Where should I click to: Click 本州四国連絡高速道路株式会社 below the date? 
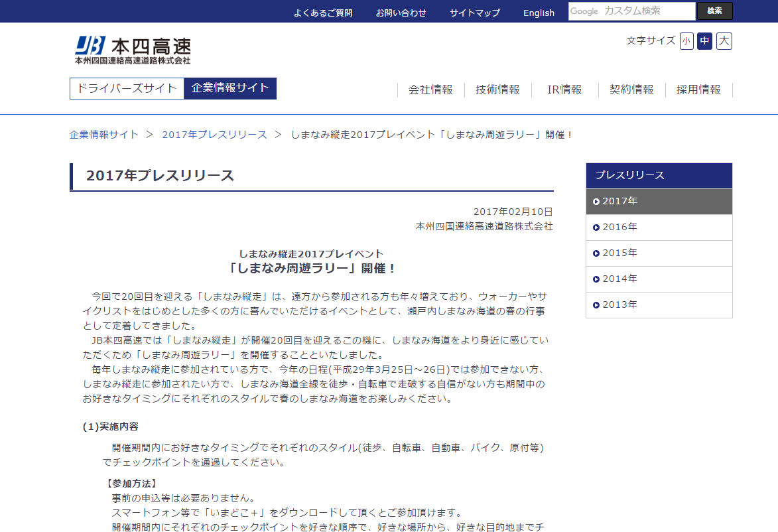pyautogui.click(x=484, y=226)
